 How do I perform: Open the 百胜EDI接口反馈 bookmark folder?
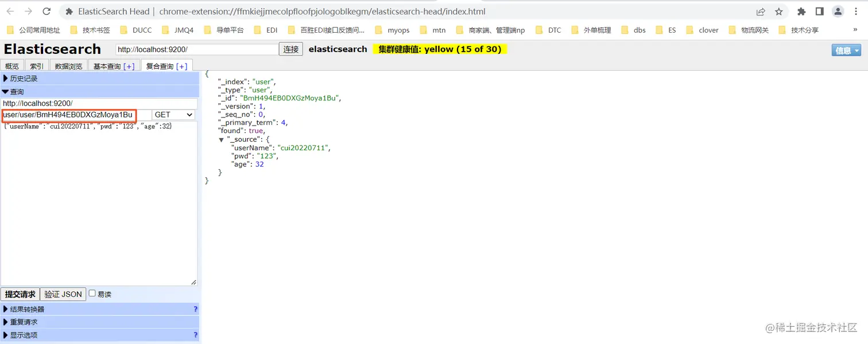click(x=326, y=30)
